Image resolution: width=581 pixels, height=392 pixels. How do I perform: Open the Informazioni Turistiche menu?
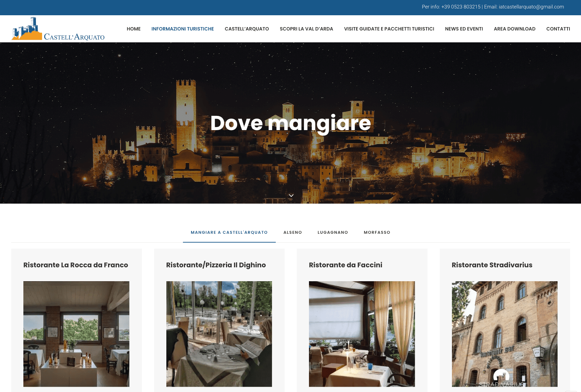click(x=182, y=29)
